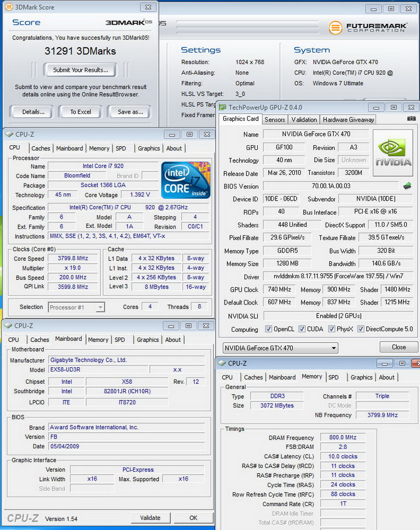
Task: Open SPD tab in Mainboard CPU-Z window
Action: point(120,340)
